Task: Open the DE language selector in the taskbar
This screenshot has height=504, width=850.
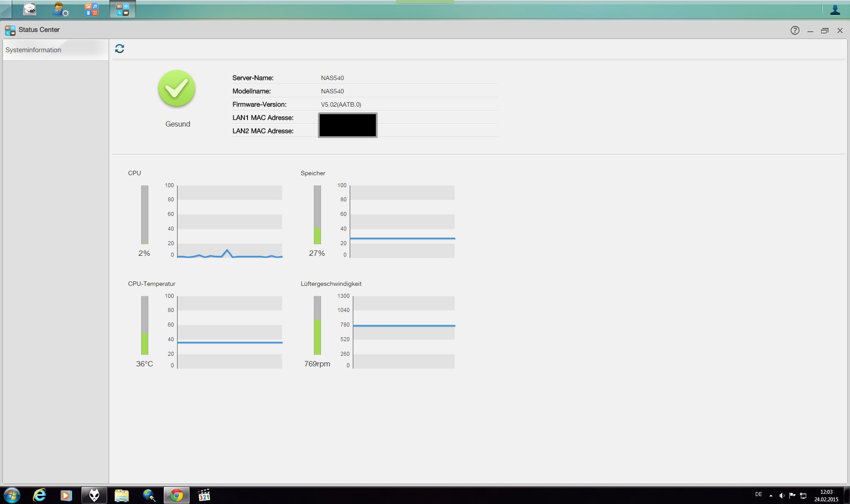Action: [758, 494]
